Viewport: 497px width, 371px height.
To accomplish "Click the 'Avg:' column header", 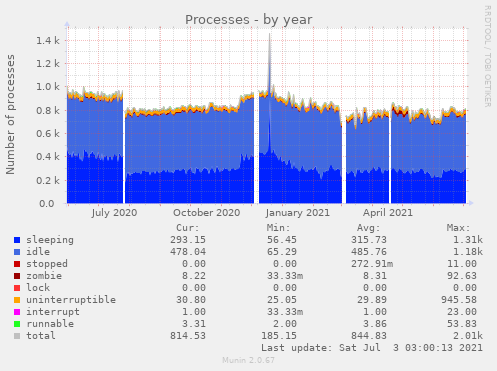I will point(368,228).
